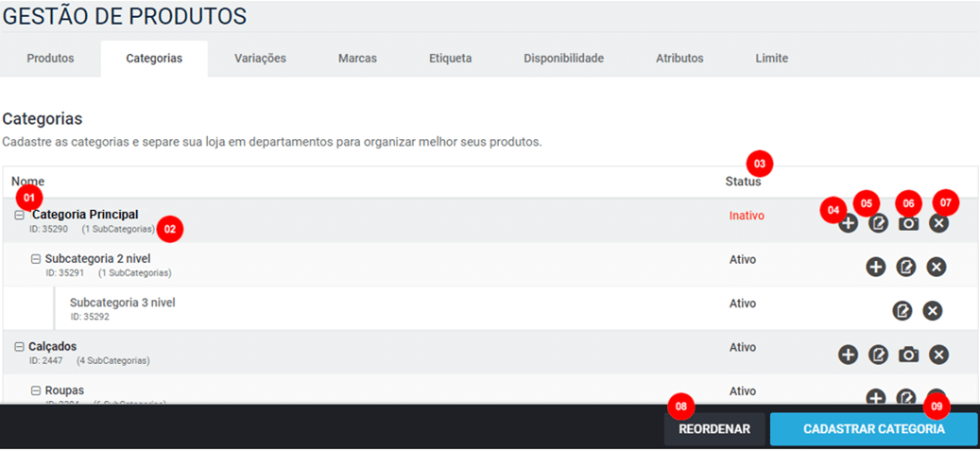Click CADASTRAR CATEGORIA button

[874, 429]
